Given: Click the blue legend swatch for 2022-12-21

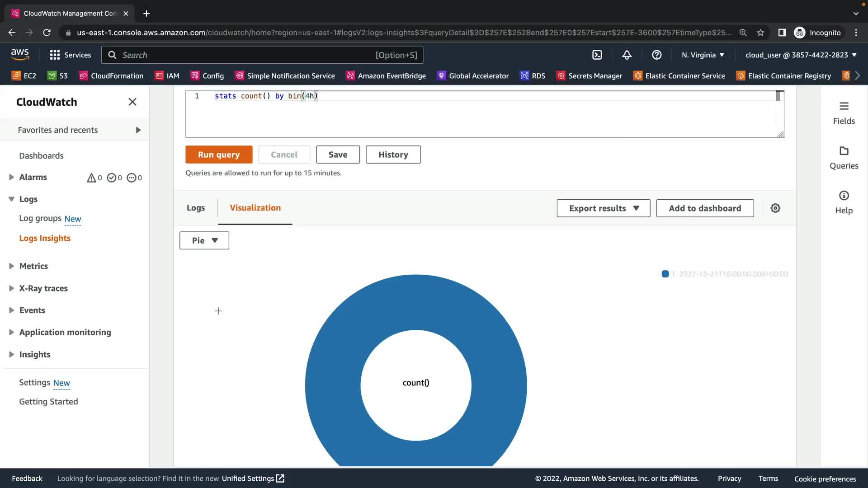Looking at the screenshot, I should 665,274.
